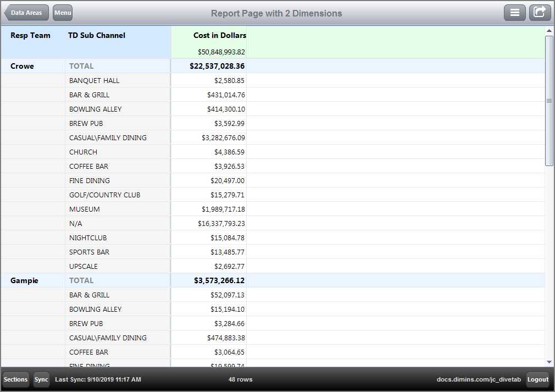Open the hamburger list menu icon
This screenshot has height=392, width=555.
pos(515,13)
